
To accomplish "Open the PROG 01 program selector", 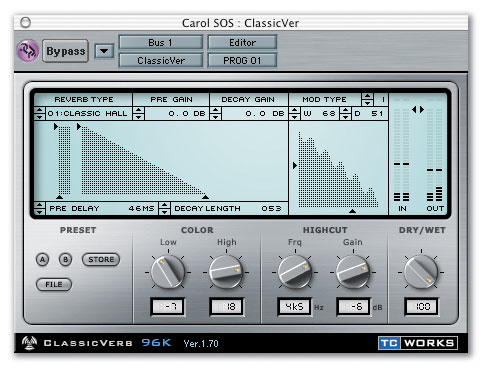I will click(x=242, y=61).
